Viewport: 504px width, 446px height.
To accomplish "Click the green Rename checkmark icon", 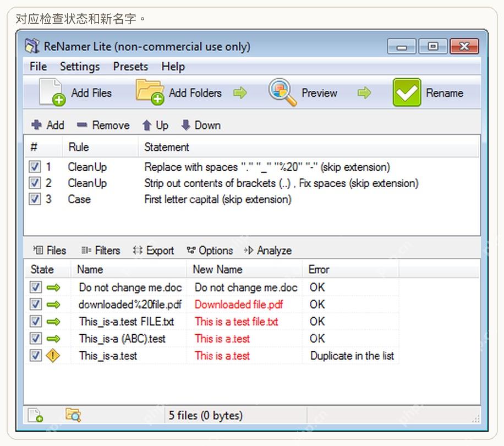I will coord(407,93).
